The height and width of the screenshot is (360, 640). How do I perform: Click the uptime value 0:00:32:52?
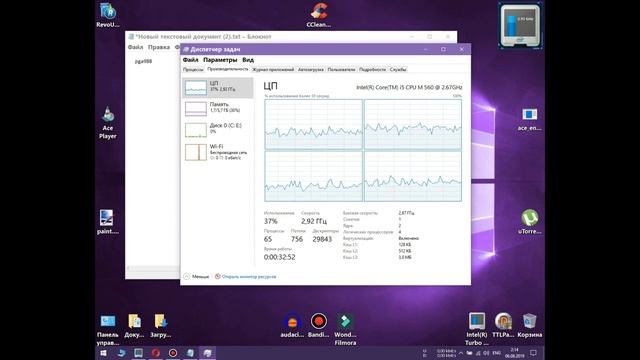pyautogui.click(x=280, y=257)
